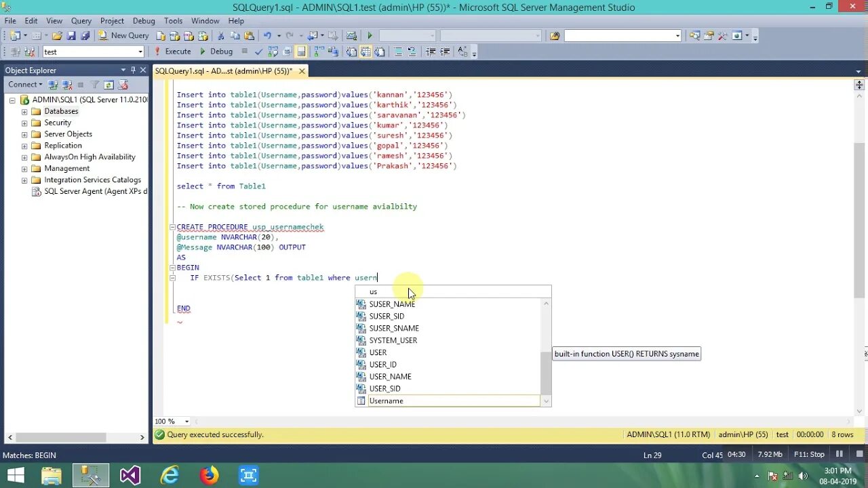Click Refresh icon in Object Explorer toolbar

[x=108, y=85]
